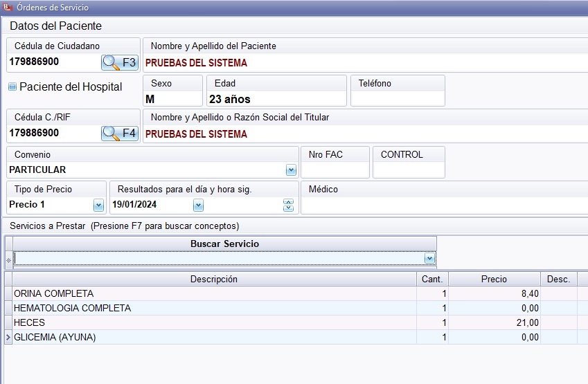Click the row selector arrow beside GLICEMIA (AYUNA)
Image resolution: width=588 pixels, height=384 pixels.
[x=8, y=338]
